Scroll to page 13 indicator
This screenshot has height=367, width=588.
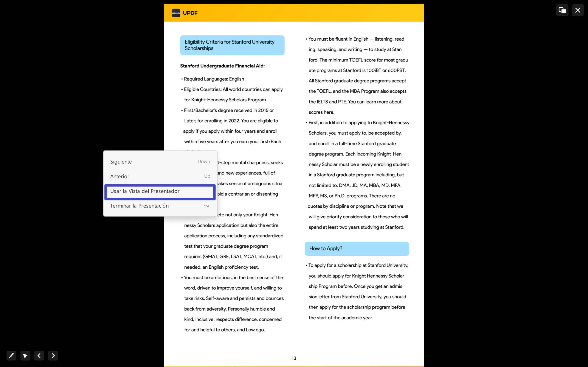pyautogui.click(x=294, y=358)
